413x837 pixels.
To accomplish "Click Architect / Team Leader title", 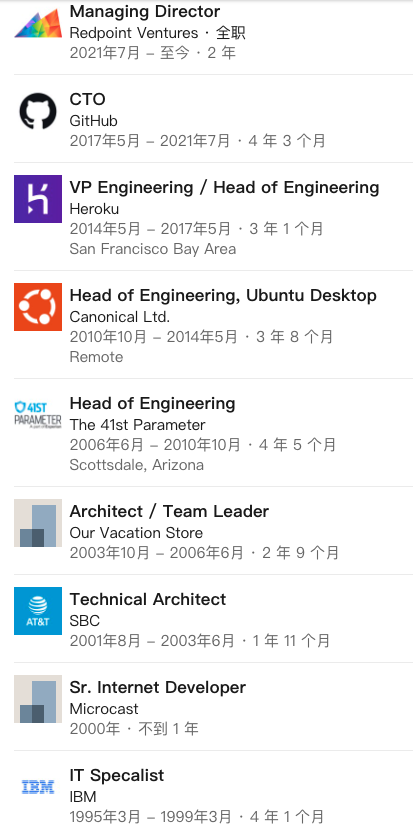I will tap(169, 511).
